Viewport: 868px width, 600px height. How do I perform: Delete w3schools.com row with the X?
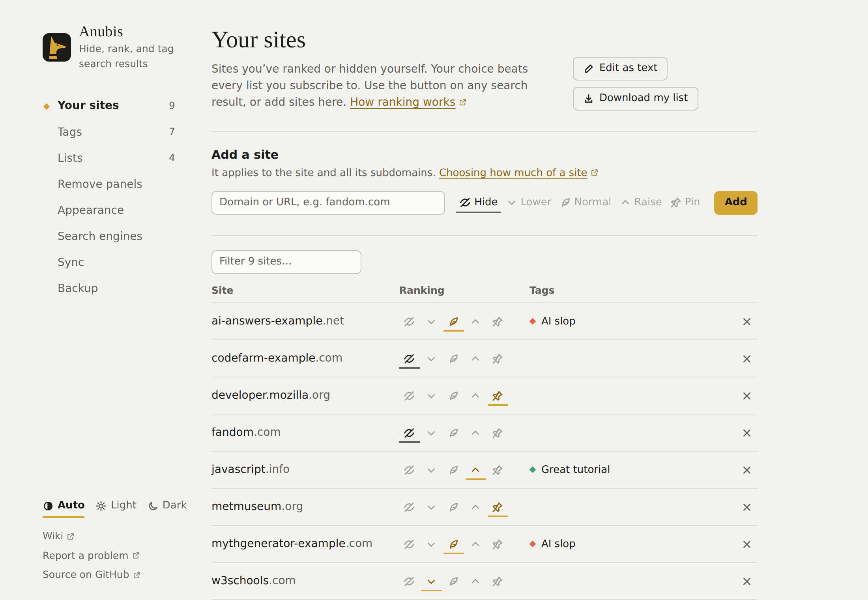click(746, 581)
